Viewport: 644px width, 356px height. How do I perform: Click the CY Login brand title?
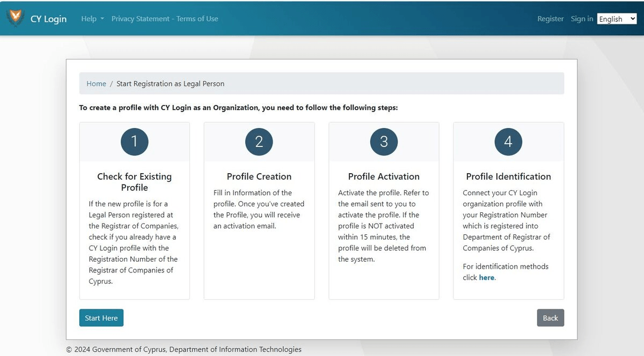click(x=48, y=19)
